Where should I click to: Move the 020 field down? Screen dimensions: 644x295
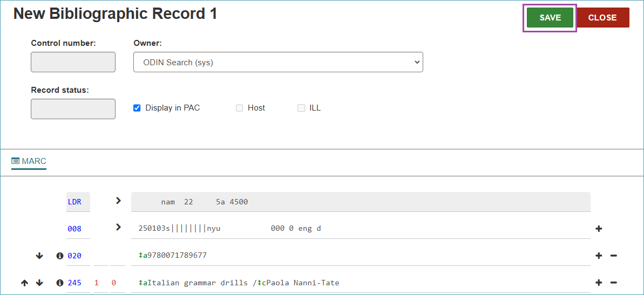[39, 256]
